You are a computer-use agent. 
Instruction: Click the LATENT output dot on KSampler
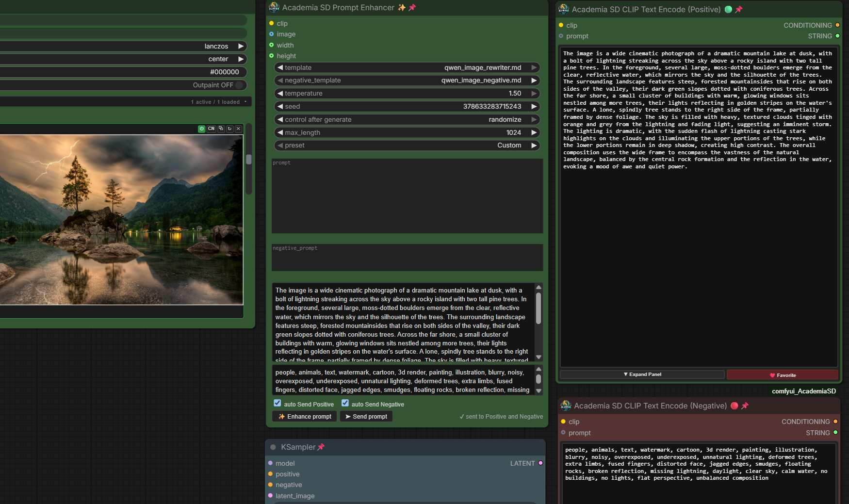click(540, 463)
